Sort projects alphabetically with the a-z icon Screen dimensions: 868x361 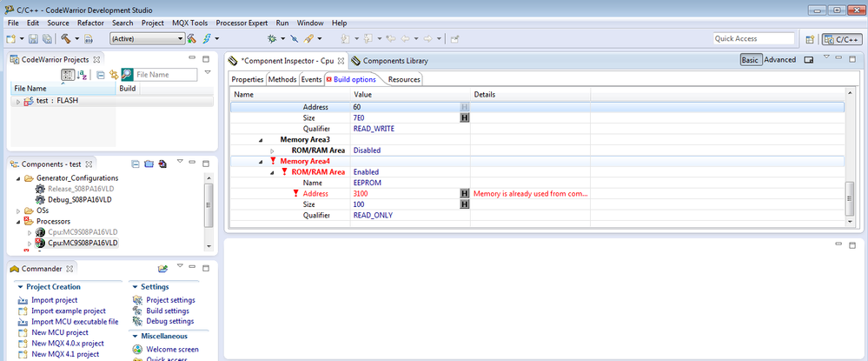pyautogui.click(x=82, y=74)
